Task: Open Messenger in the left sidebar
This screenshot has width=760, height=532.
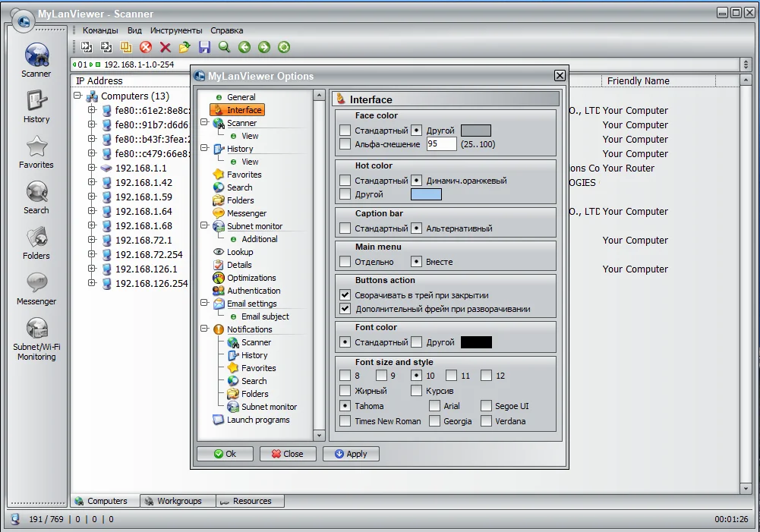Action: click(36, 288)
